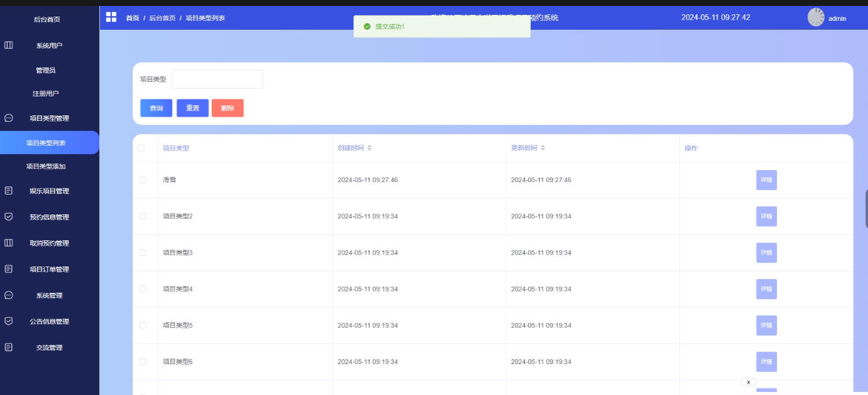Screen dimensions: 868x395
Task: Click the 取消预约管理 columns icon
Action: tap(8, 243)
